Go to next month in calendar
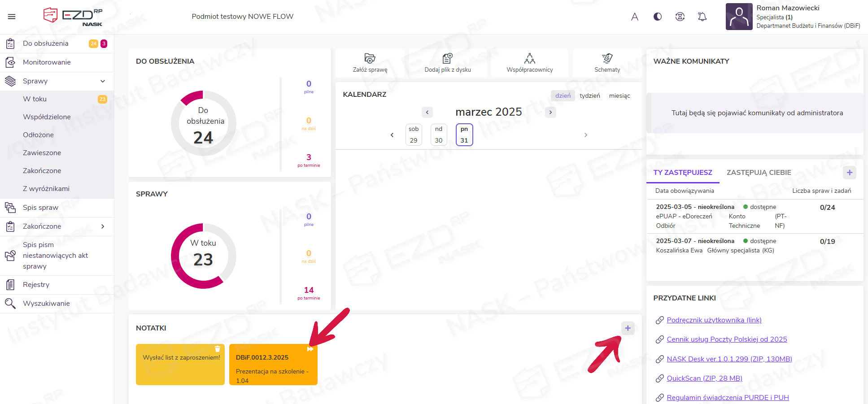This screenshot has width=868, height=404. (x=550, y=112)
